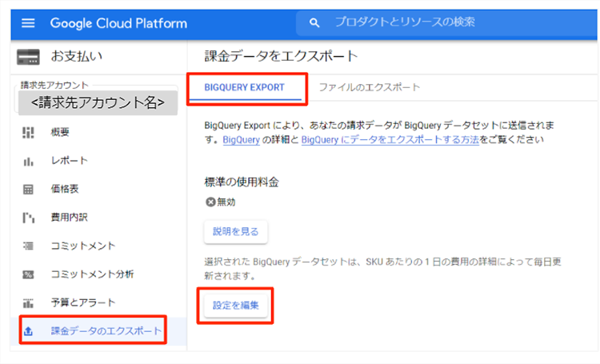Open BigQuery にデータをエクスポートする方法 link

point(390,140)
